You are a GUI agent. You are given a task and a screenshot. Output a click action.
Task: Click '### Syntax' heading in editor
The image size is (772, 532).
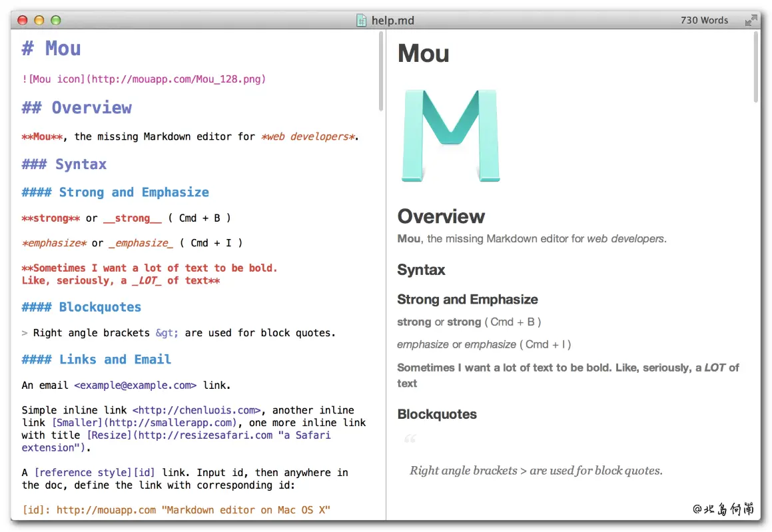pos(64,164)
